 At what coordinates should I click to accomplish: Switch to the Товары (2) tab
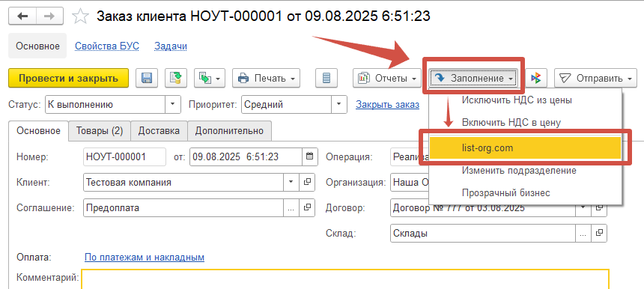(x=100, y=131)
